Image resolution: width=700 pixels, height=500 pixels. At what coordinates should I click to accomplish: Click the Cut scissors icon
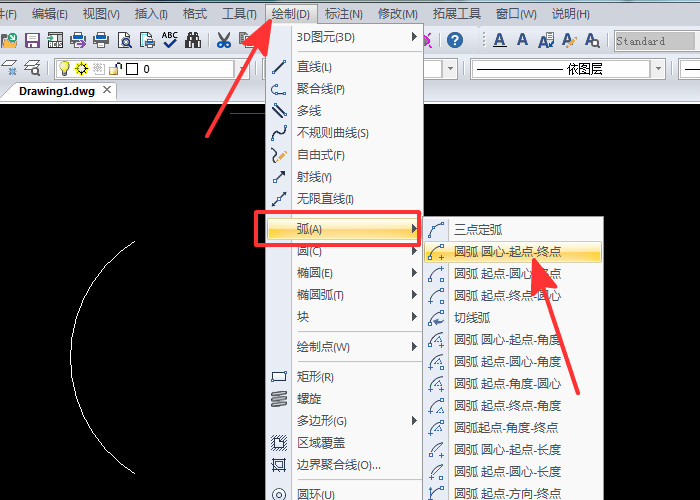point(222,41)
